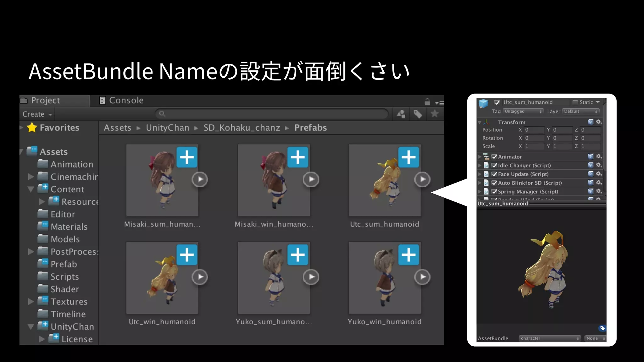
Task: Open the Transform component gear menu
Action: click(x=599, y=122)
